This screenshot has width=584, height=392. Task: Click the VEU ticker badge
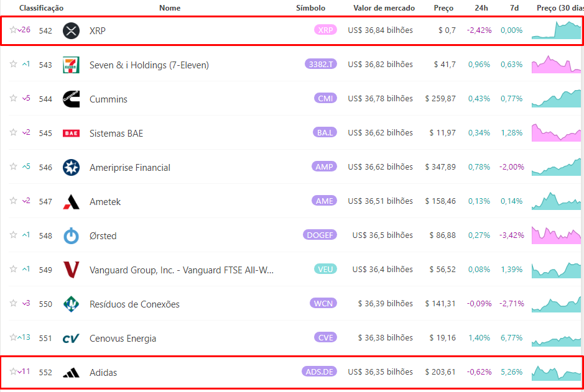coord(325,269)
